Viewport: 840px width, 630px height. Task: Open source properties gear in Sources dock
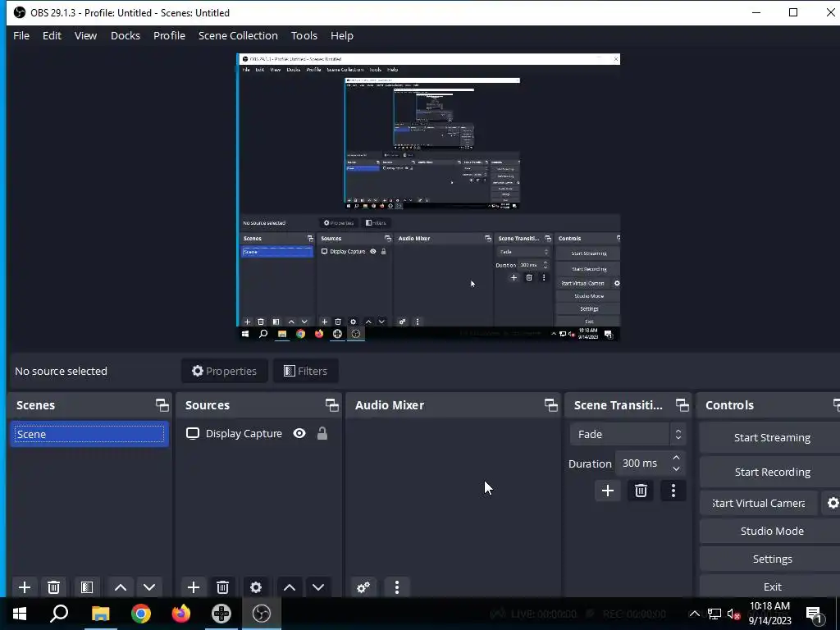click(256, 587)
